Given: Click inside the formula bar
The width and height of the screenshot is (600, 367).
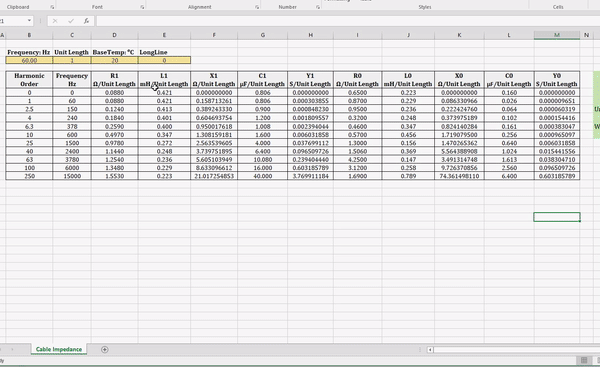Looking at the screenshot, I should pyautogui.click(x=347, y=21).
